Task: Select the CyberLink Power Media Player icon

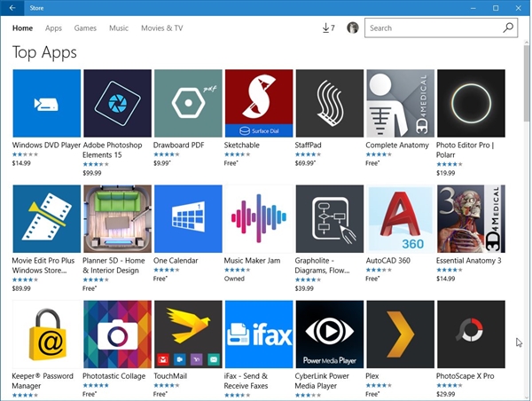Action: pos(330,334)
